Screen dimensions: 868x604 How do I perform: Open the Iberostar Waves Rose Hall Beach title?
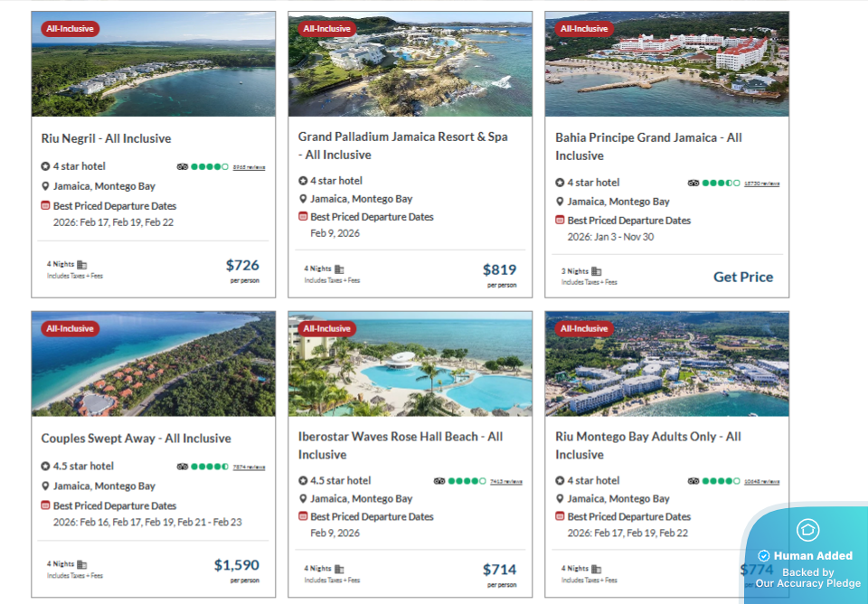click(401, 446)
